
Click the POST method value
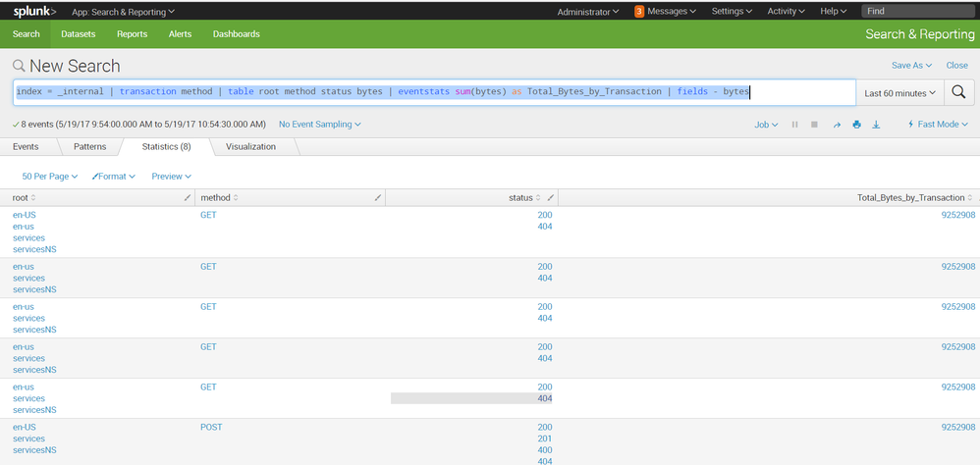(x=211, y=428)
